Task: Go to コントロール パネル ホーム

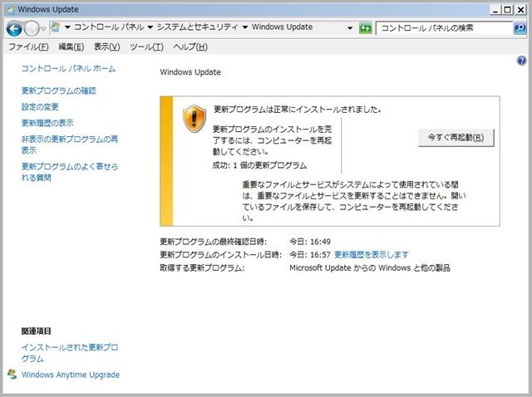Action: click(68, 69)
